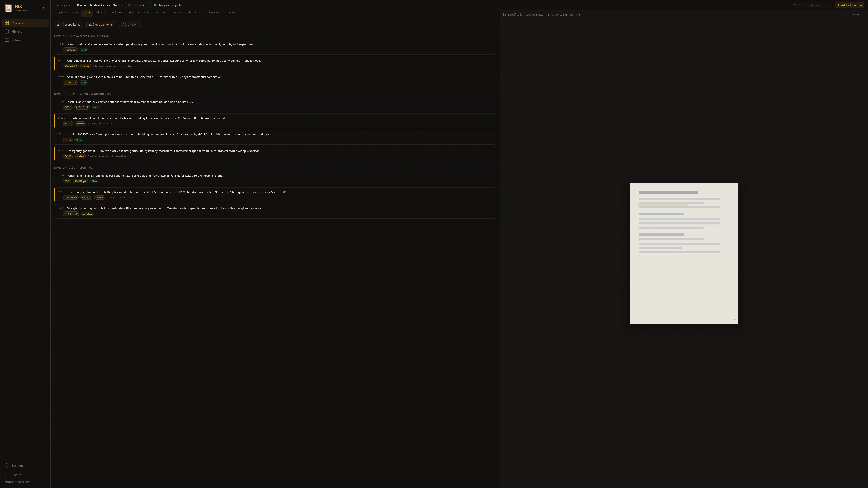Switch to the Addenda tab

(101, 13)
